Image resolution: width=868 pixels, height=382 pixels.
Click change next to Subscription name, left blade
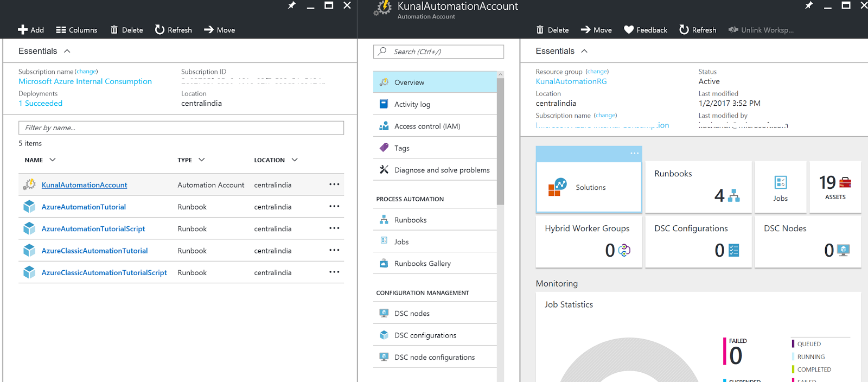(86, 72)
